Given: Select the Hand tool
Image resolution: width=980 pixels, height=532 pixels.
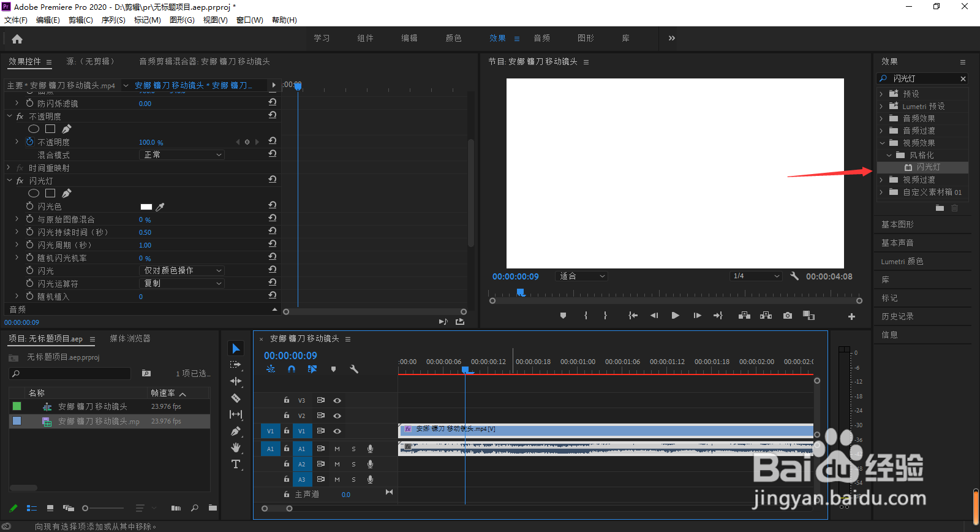Looking at the screenshot, I should tap(236, 447).
